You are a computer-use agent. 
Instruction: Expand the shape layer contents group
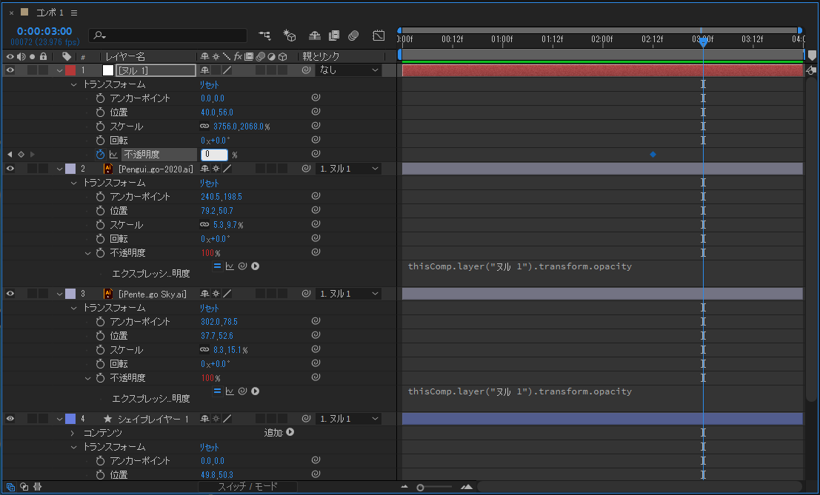click(x=73, y=433)
